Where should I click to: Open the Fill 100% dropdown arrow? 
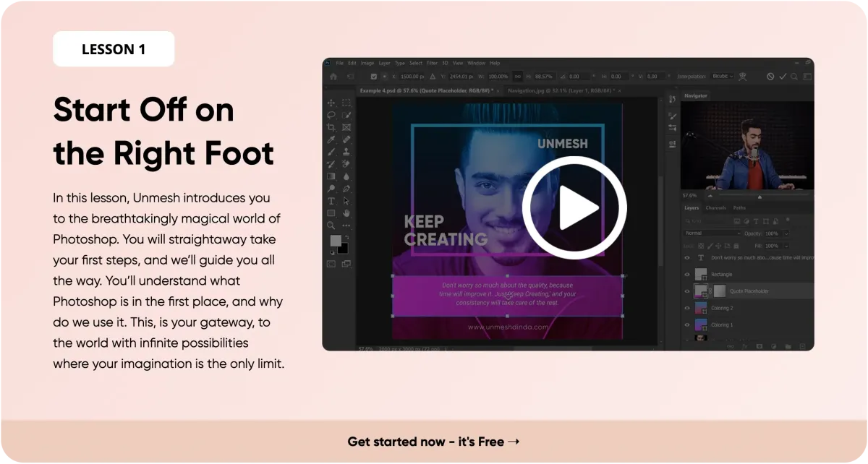(786, 246)
